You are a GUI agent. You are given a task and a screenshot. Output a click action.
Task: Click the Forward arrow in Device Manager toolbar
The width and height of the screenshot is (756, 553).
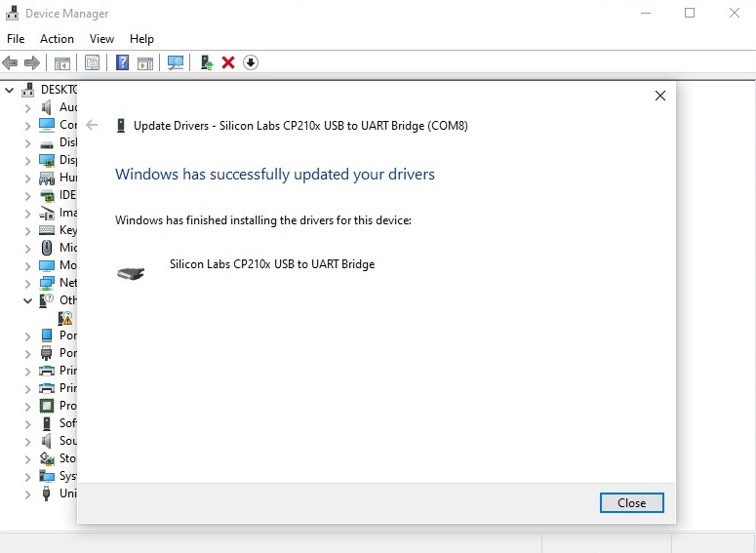coord(32,62)
